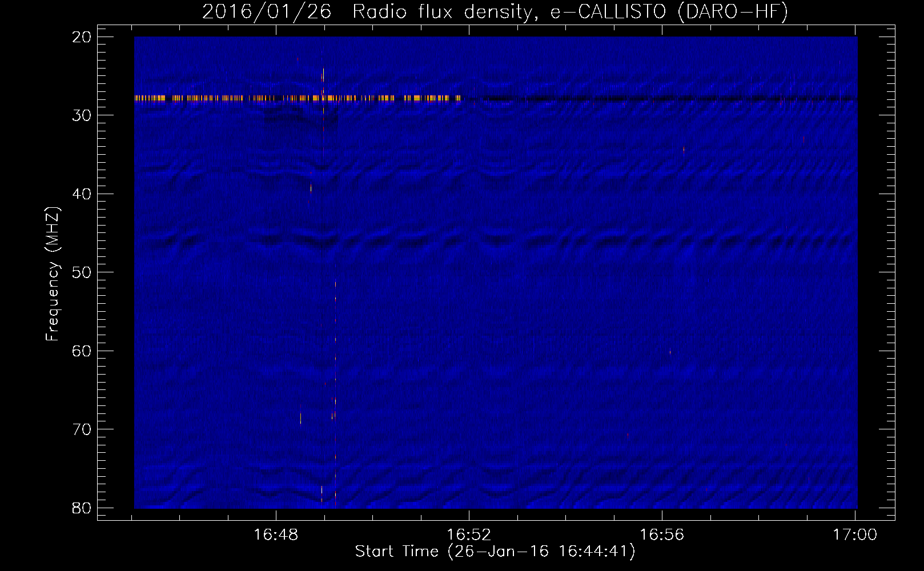Click the y-axis label "Frequency (MHZ)"
Image resolution: width=924 pixels, height=571 pixels.
[53, 274]
